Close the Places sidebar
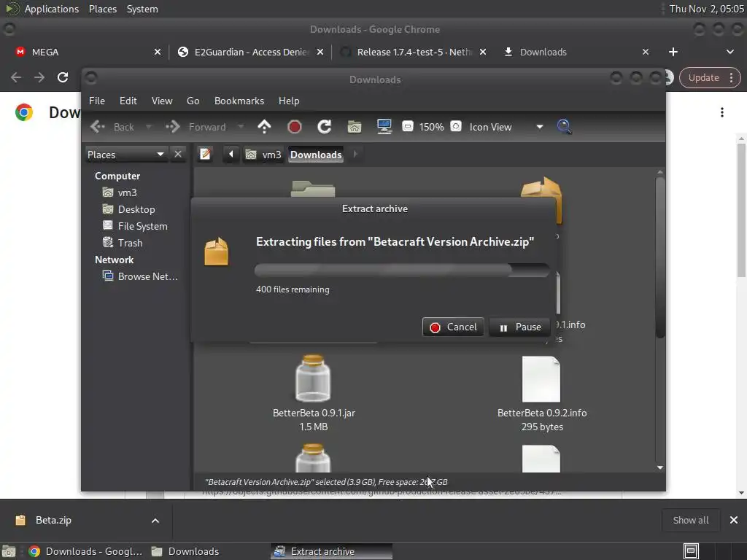Screen dimensions: 747x560 pos(178,155)
